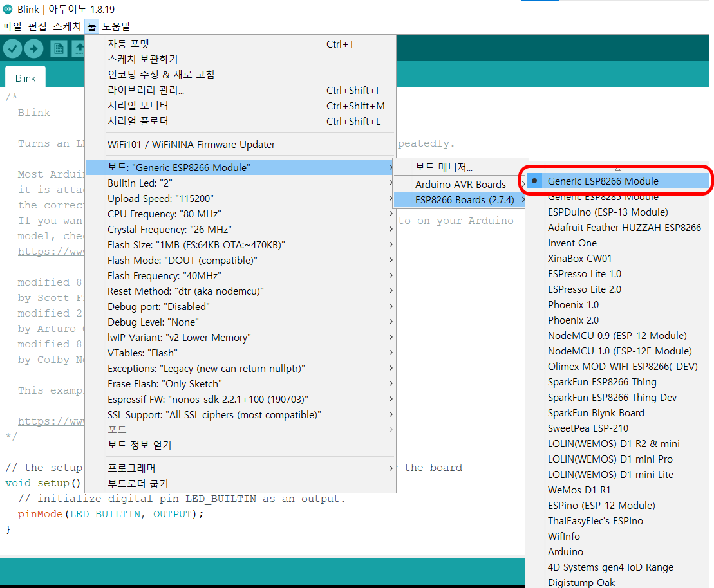Open Arduino AVR Boards submenu

[460, 185]
